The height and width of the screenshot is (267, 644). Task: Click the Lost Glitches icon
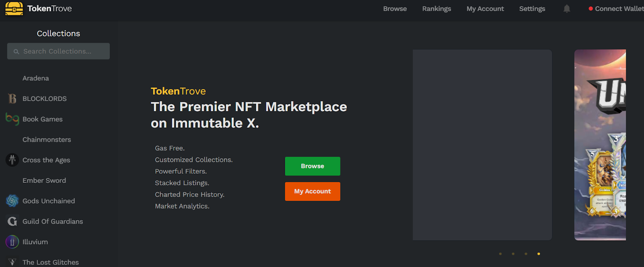12,262
